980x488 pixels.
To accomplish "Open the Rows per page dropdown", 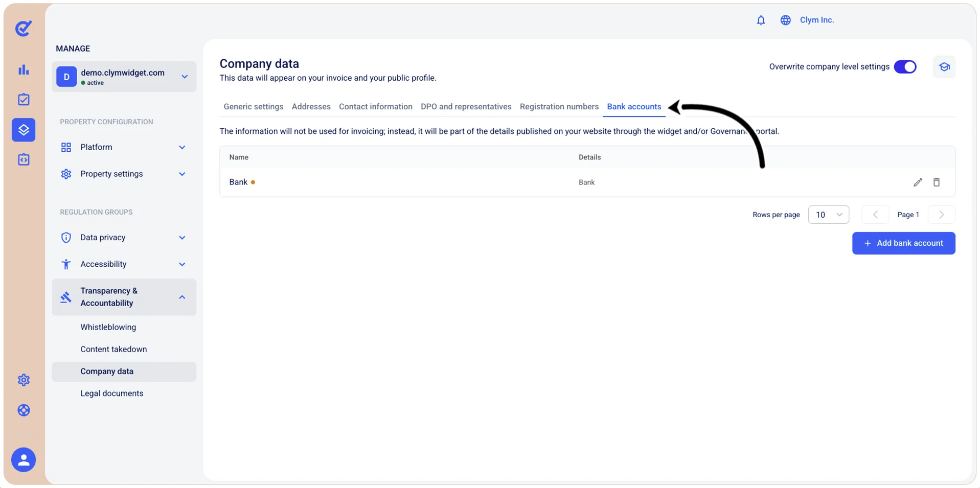I will tap(828, 215).
